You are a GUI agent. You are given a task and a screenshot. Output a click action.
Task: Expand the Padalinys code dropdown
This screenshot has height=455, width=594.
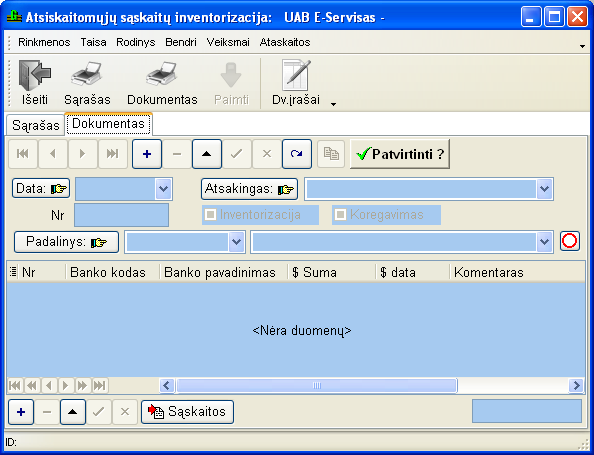click(x=236, y=242)
